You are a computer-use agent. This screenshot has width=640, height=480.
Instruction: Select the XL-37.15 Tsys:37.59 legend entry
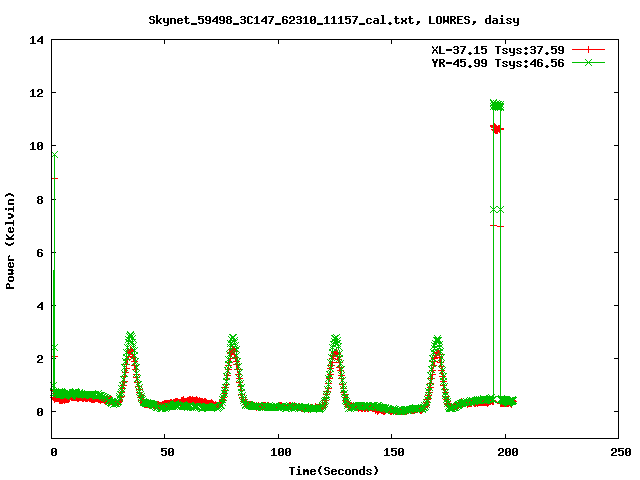click(x=498, y=50)
